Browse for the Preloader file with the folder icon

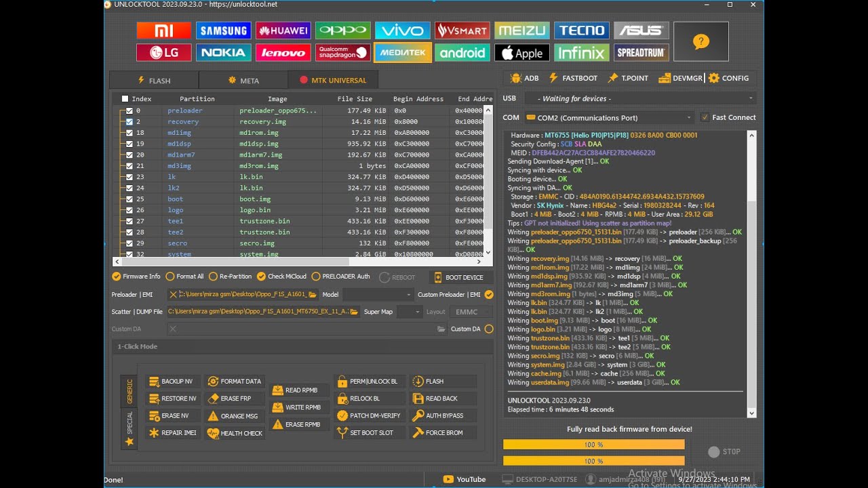click(313, 295)
